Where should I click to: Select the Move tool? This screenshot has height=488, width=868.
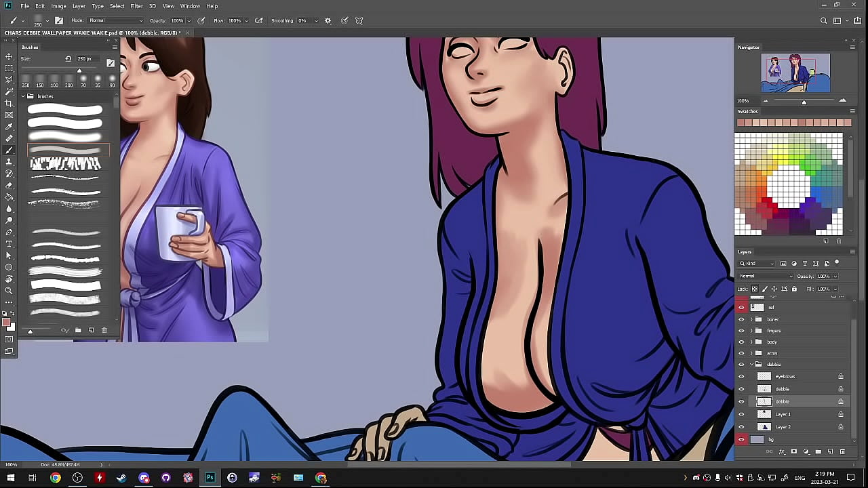tap(9, 56)
